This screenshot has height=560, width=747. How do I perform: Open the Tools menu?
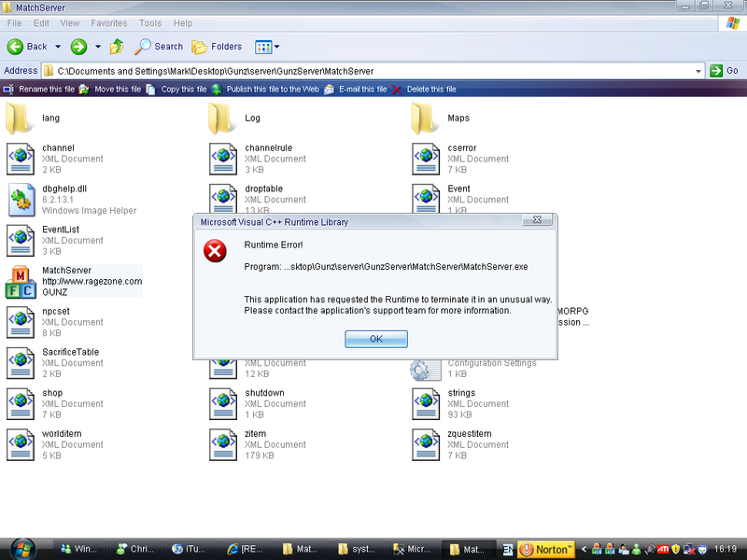[x=149, y=23]
